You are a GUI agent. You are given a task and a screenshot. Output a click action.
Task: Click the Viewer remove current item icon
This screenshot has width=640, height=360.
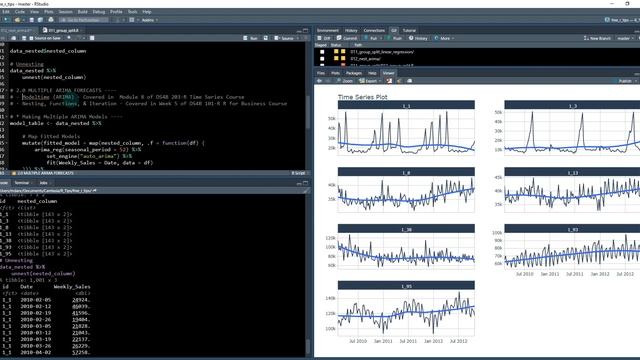click(389, 81)
